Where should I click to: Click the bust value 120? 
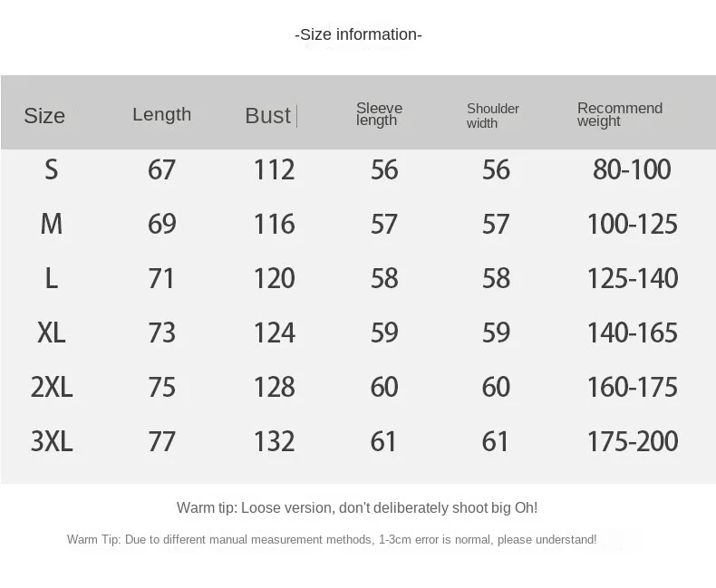[274, 278]
